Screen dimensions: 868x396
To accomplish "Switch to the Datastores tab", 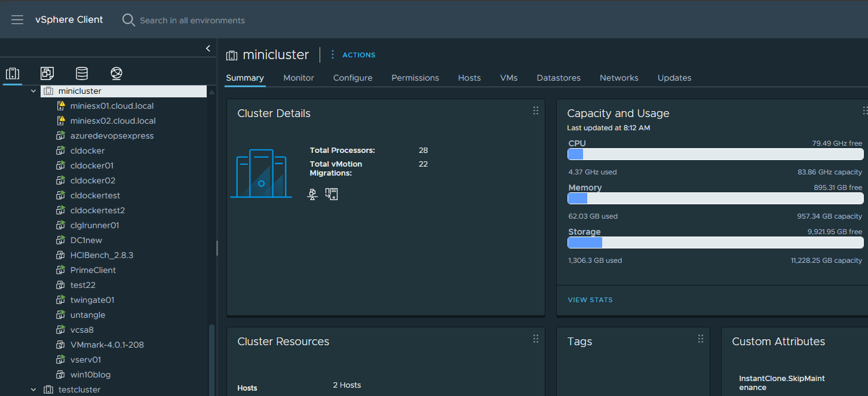I will (x=559, y=78).
